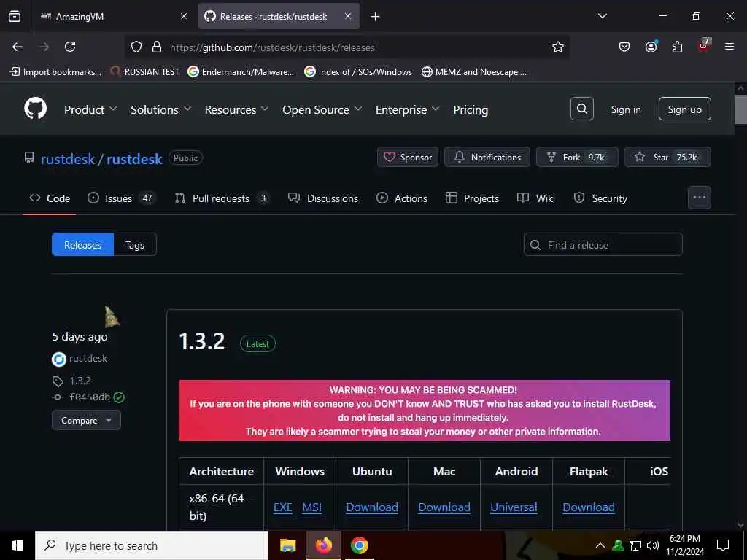The image size is (747, 560).
Task: Click the network tray icon
Action: pos(635,545)
